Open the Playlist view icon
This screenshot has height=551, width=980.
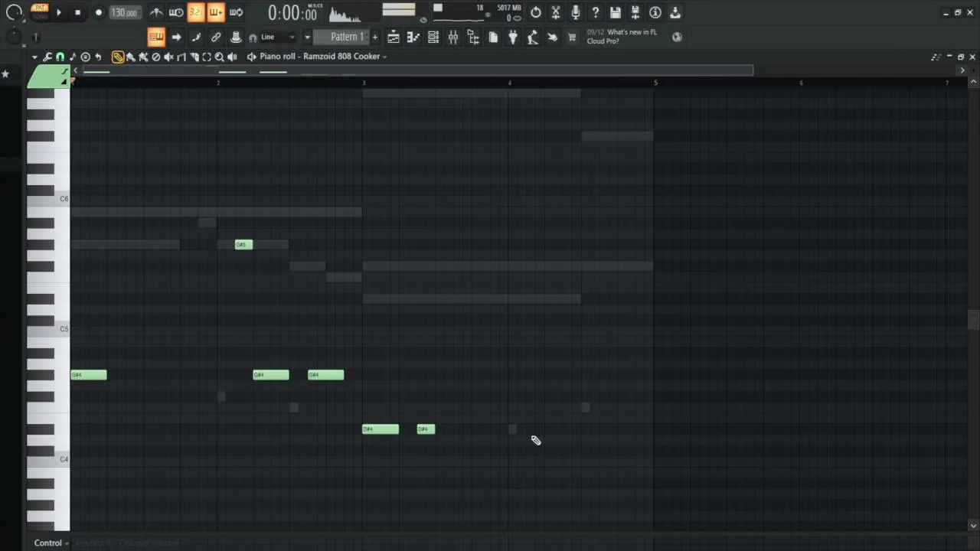(x=394, y=37)
